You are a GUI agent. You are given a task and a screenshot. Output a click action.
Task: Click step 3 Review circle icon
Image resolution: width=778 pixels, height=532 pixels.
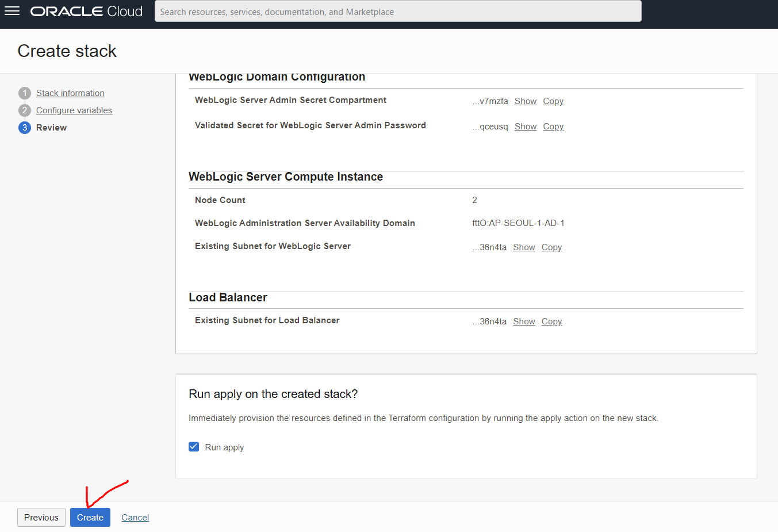tap(25, 128)
